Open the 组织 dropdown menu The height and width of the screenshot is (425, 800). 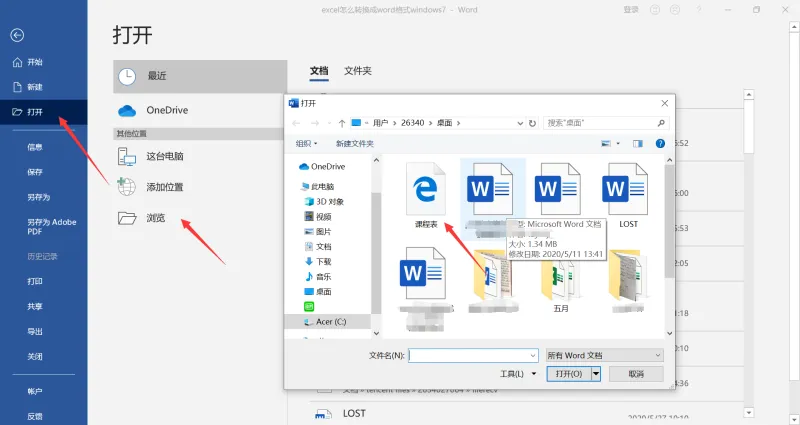307,144
